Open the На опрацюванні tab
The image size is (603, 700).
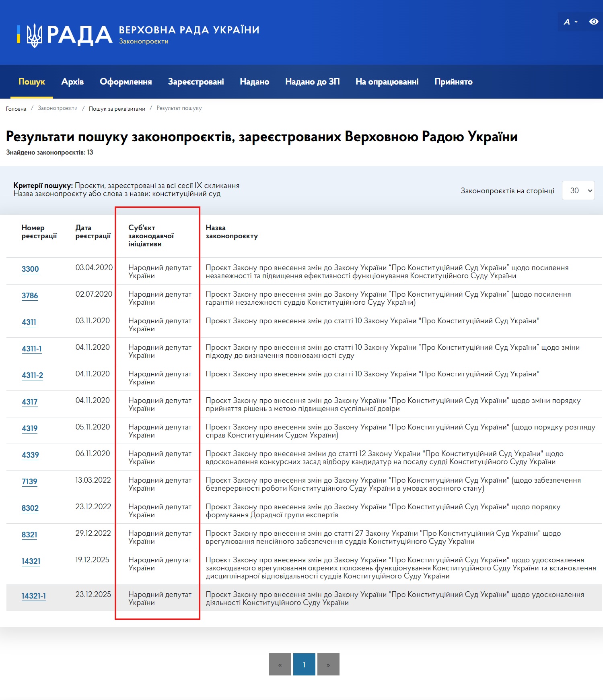(x=387, y=82)
